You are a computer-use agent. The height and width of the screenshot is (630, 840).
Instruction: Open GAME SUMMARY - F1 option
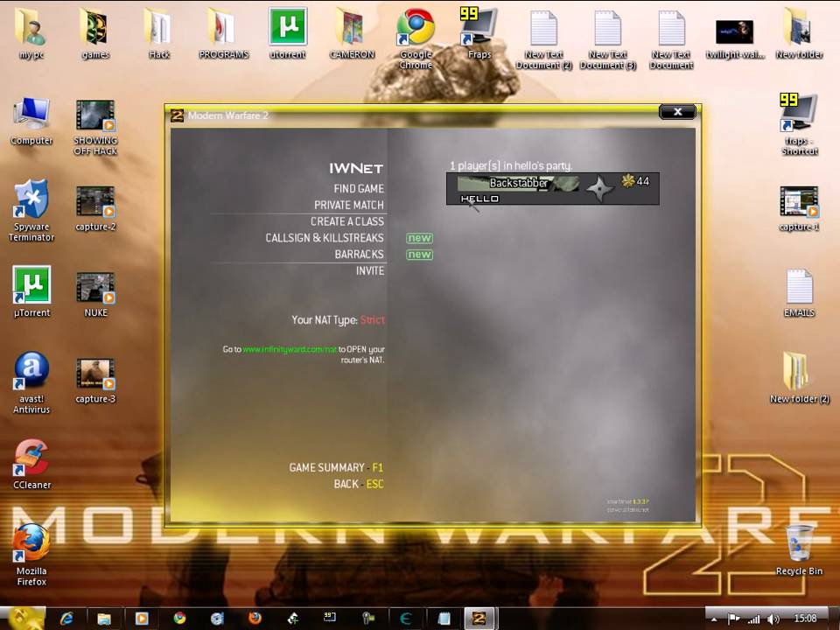[336, 467]
